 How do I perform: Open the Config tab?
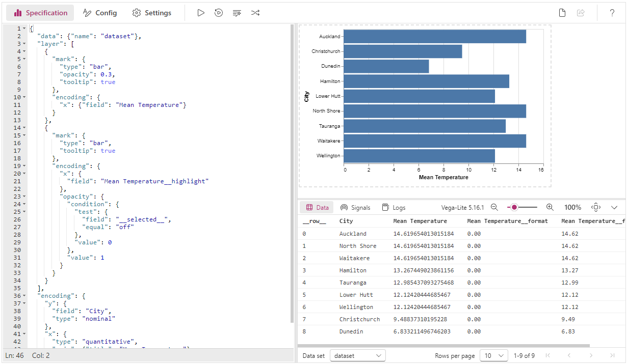point(100,13)
